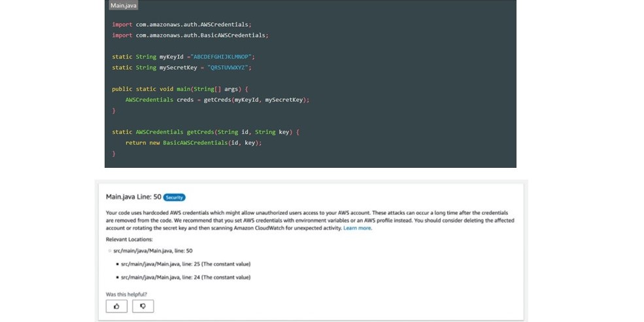
Task: Follow the Learn more link
Action: (x=358, y=228)
